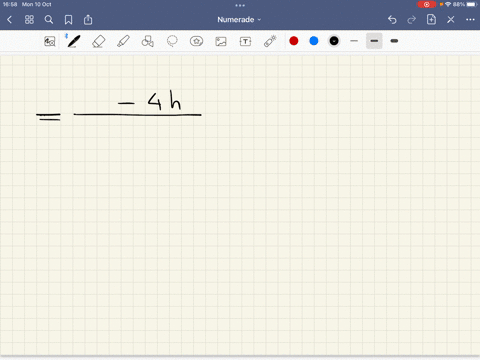Choose the blue pen color
Image resolution: width=480 pixels, height=360 pixels.
314,41
